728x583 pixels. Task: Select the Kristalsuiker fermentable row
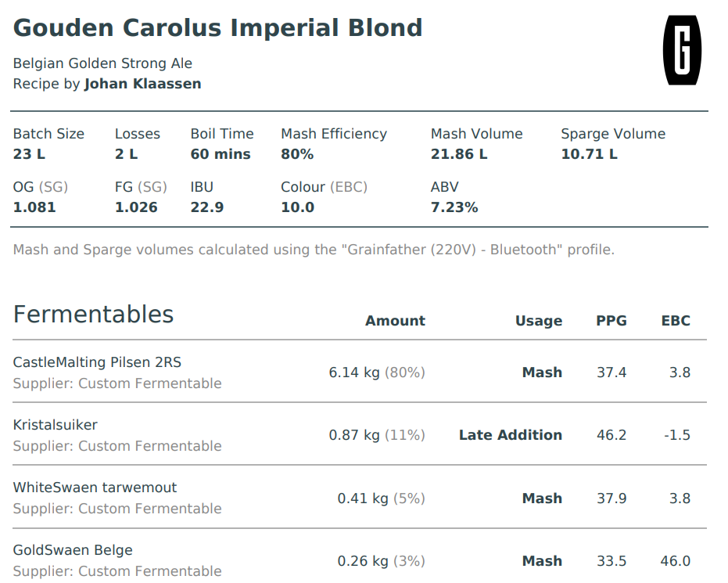360,434
